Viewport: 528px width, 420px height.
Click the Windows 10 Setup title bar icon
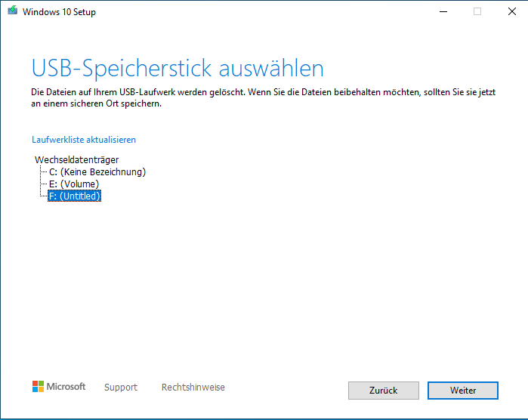pyautogui.click(x=13, y=12)
